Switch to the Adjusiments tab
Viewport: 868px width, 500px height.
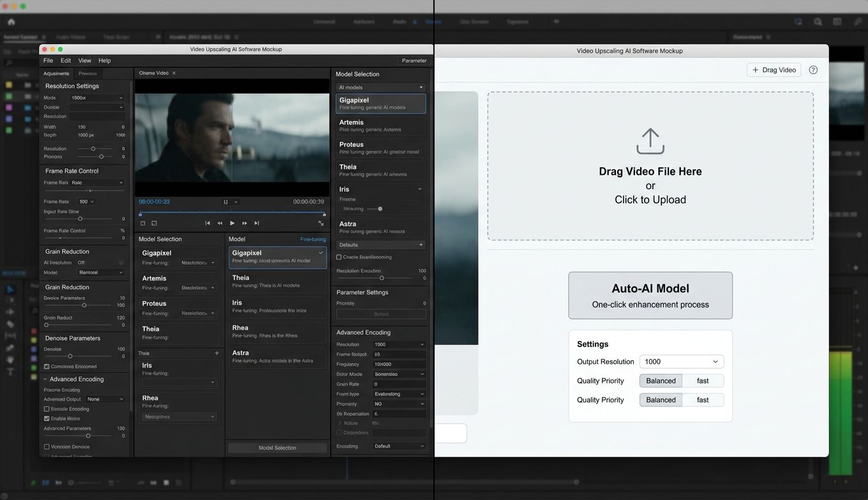click(x=56, y=73)
